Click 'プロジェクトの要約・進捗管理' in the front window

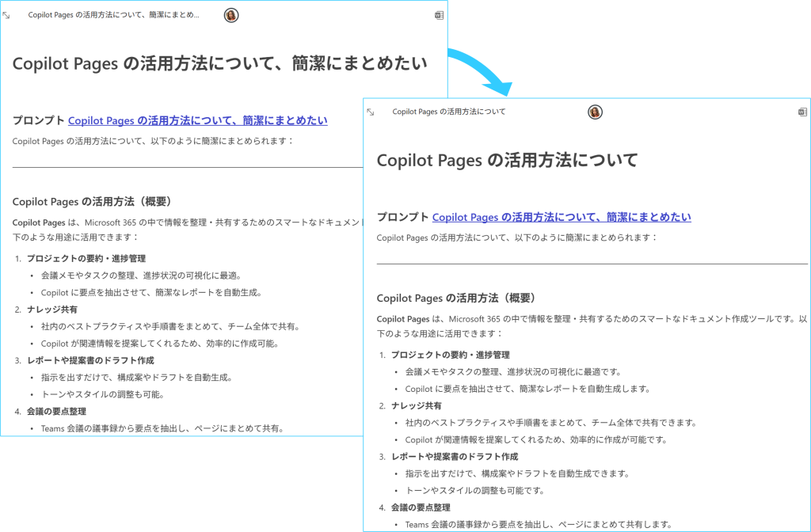click(451, 355)
